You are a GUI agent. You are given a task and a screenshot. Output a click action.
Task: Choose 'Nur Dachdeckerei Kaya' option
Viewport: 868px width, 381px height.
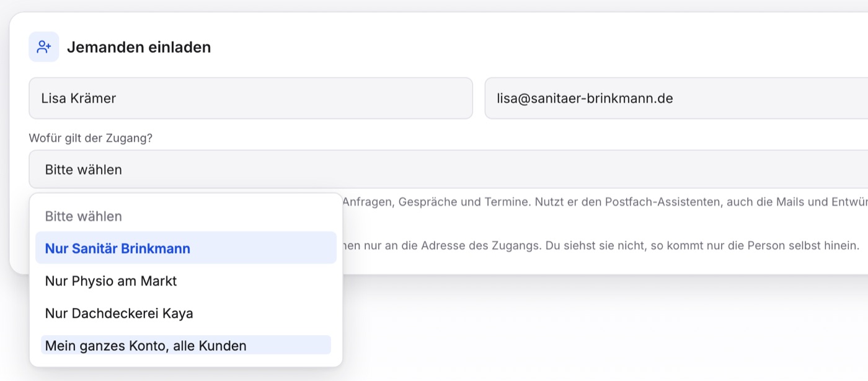point(186,313)
